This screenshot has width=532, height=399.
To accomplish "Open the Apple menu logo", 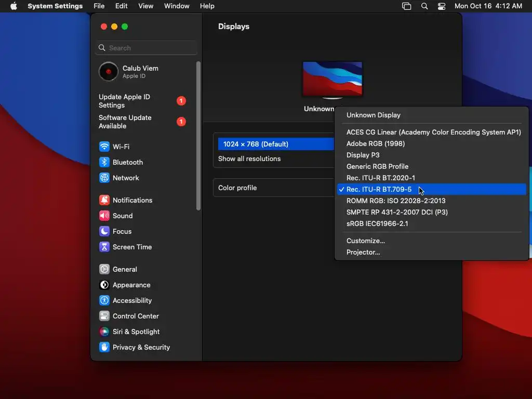I will tap(14, 6).
